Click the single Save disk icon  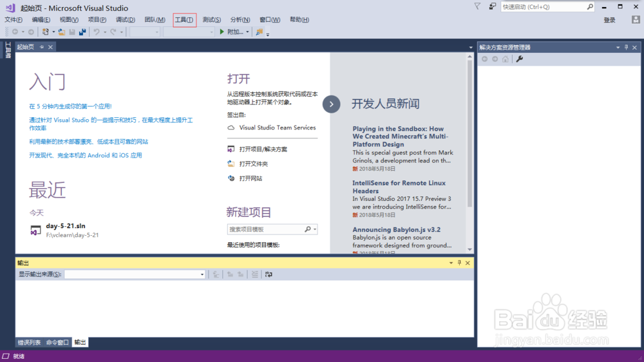click(72, 32)
